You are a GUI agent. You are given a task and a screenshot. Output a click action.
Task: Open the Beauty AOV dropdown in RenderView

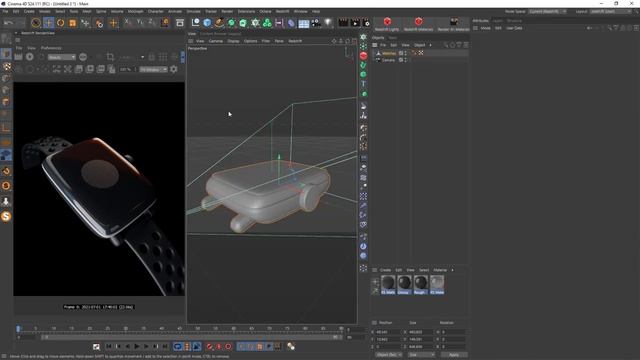point(62,57)
